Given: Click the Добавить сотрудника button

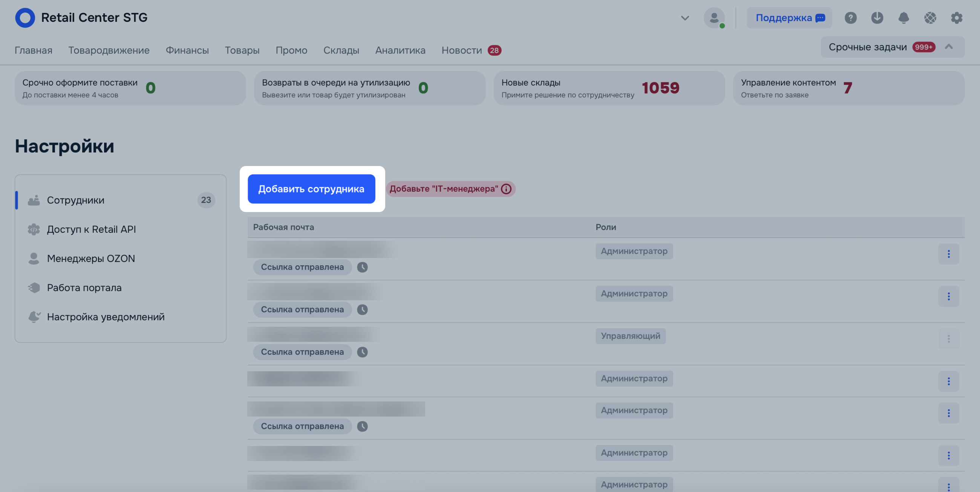Looking at the screenshot, I should point(311,189).
